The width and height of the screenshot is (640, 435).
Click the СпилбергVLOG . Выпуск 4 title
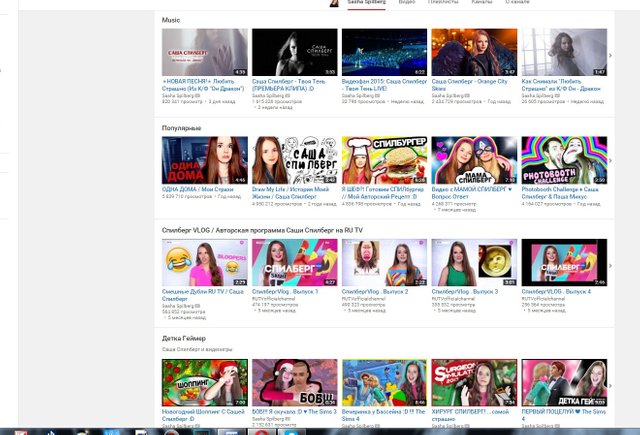(556, 292)
